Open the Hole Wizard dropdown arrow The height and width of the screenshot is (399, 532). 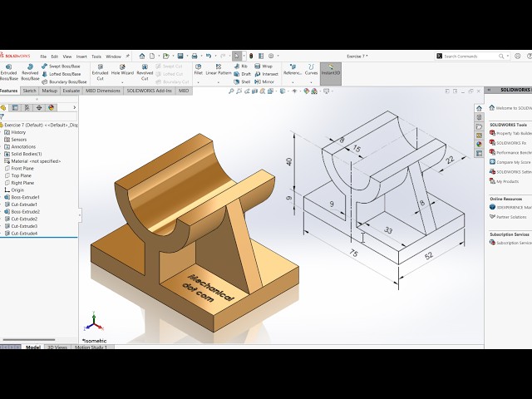[x=122, y=82]
